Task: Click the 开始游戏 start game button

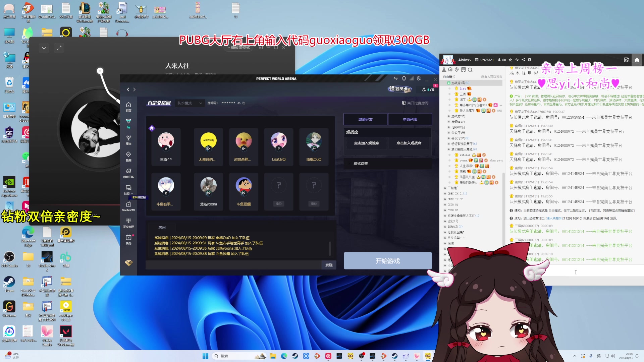Action: [388, 261]
